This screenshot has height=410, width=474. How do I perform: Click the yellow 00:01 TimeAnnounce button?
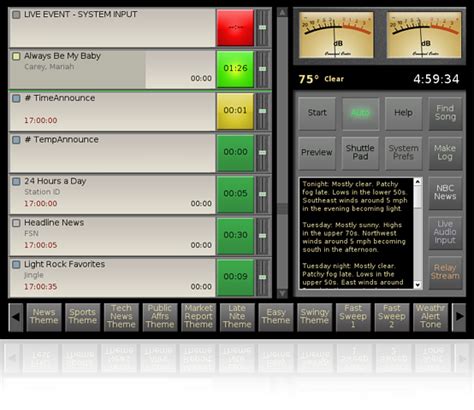(235, 111)
